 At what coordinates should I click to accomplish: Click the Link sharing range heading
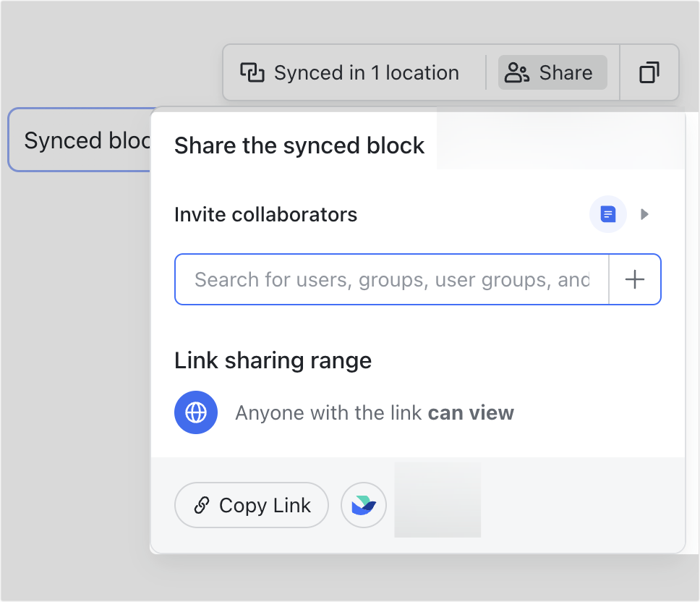pos(273,360)
